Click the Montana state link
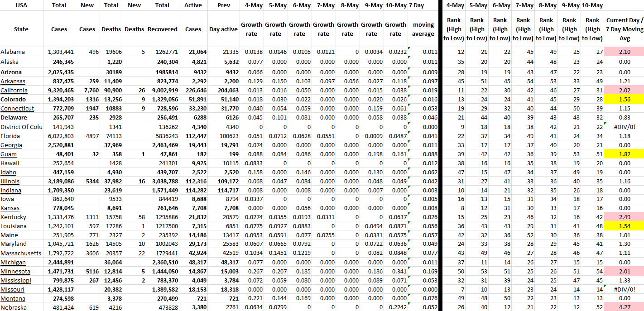 pos(13,299)
